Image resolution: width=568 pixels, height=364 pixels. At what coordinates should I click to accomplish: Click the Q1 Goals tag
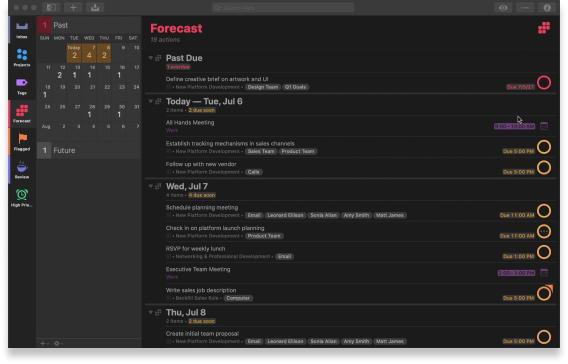(x=295, y=87)
